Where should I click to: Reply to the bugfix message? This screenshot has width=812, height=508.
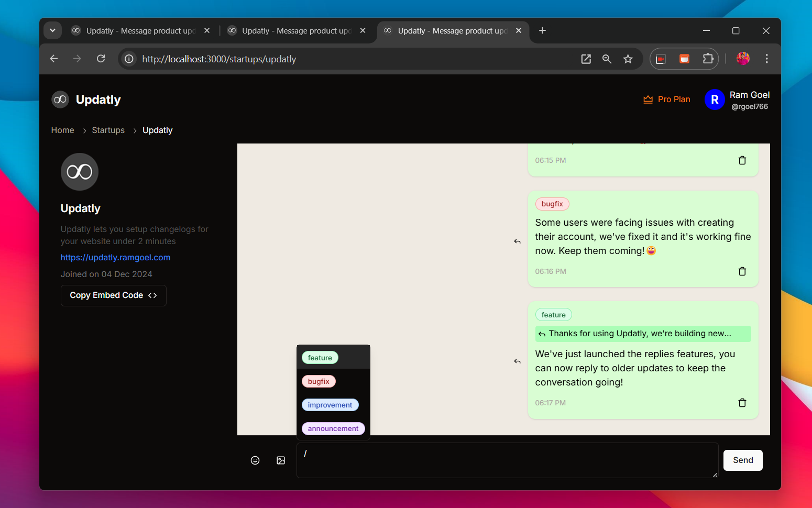[x=517, y=241]
